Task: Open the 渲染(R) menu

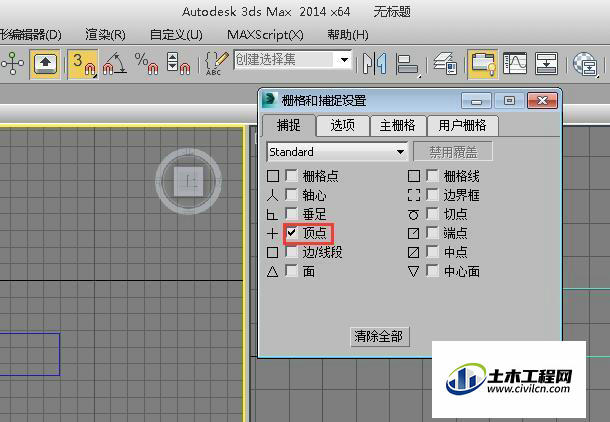Action: (x=105, y=35)
